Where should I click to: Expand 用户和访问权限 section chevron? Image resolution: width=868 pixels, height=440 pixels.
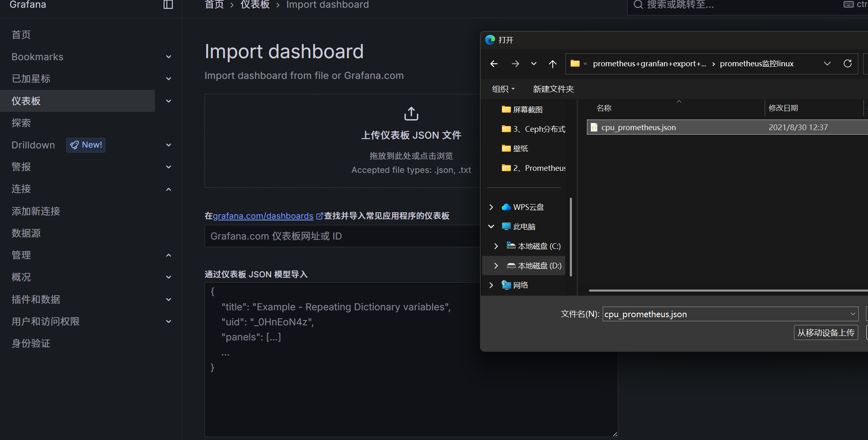[x=168, y=321]
